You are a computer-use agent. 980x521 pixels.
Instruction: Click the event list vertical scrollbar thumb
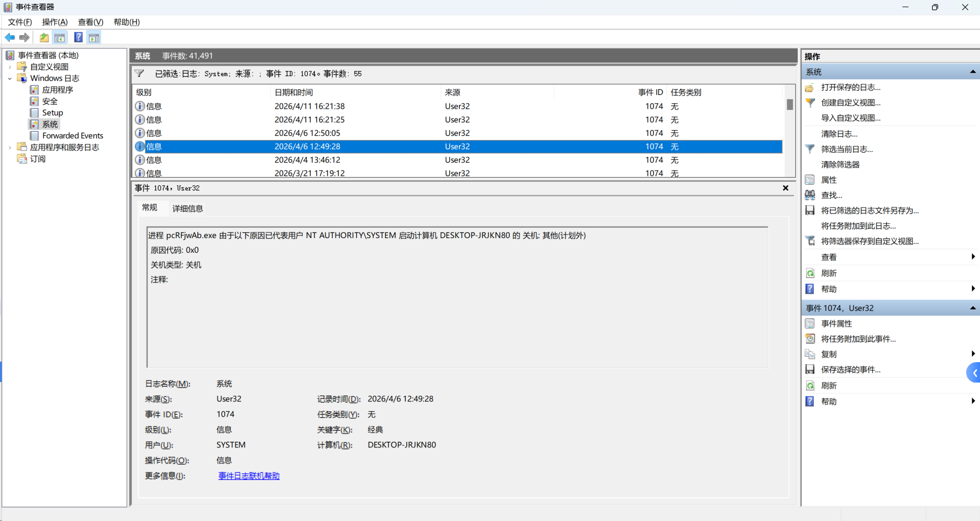click(790, 104)
